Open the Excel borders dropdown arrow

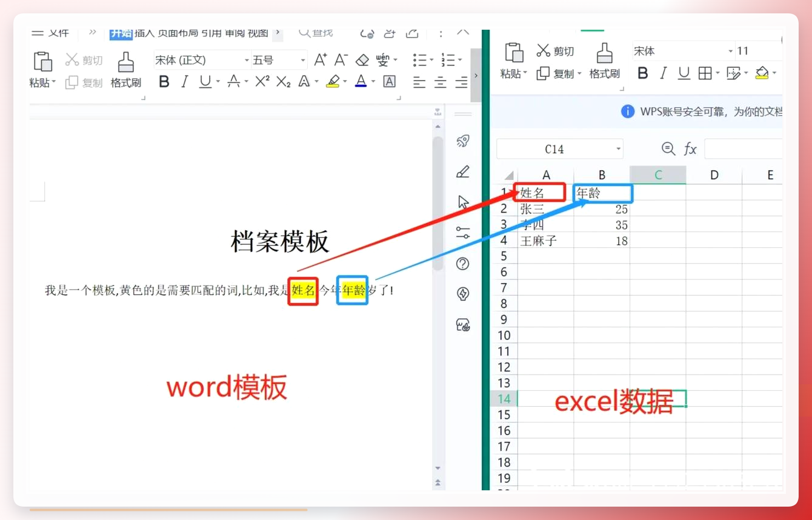click(717, 74)
